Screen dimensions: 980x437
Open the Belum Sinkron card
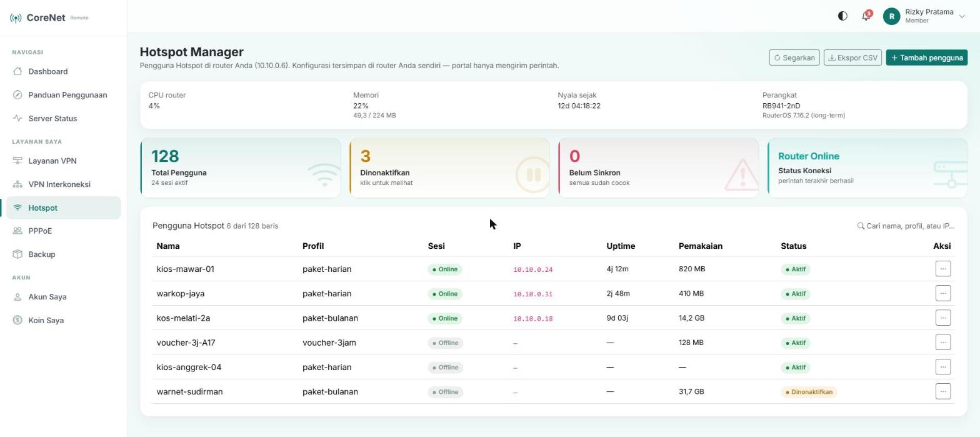point(658,168)
